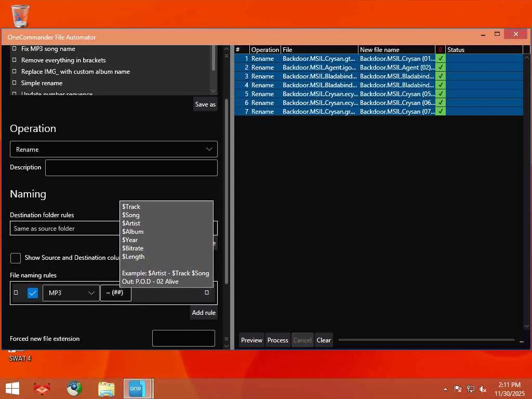Click the red icon column header
The width and height of the screenshot is (532, 399).
pos(441,49)
